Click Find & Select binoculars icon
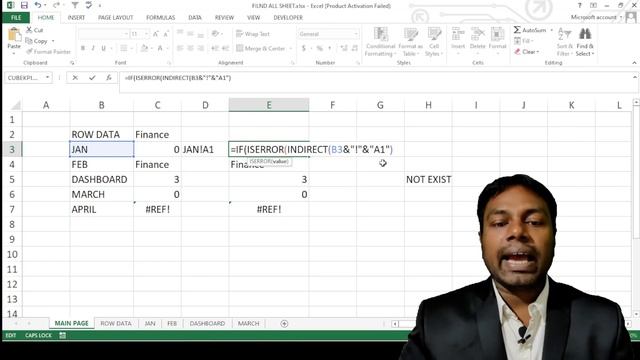640x360 pixels. point(585,34)
